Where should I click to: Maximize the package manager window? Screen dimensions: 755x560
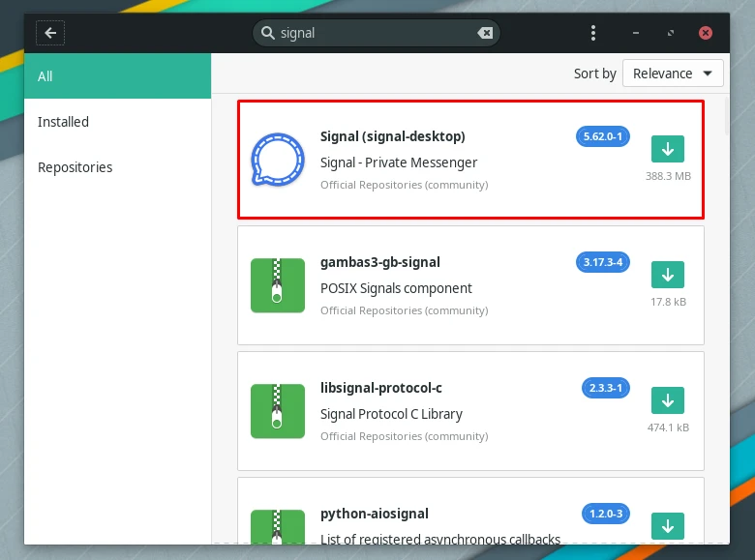click(670, 33)
